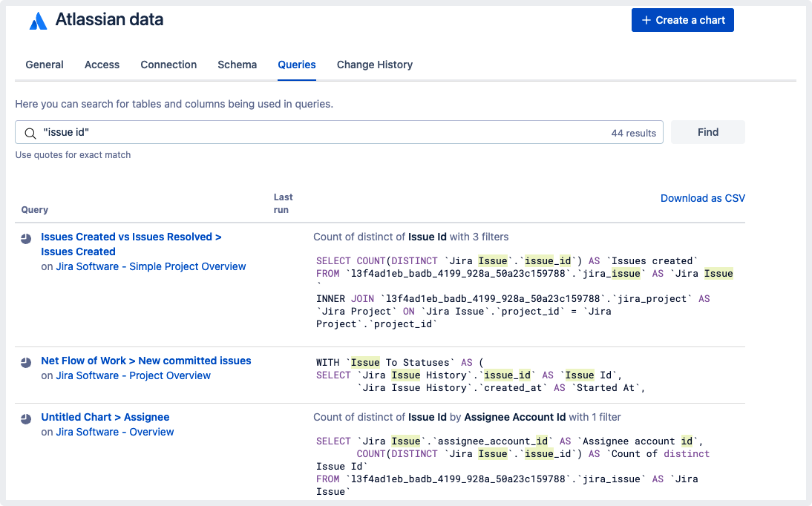Open the Jira Software - Overview dashboard link
This screenshot has height=506, width=812.
115,432
